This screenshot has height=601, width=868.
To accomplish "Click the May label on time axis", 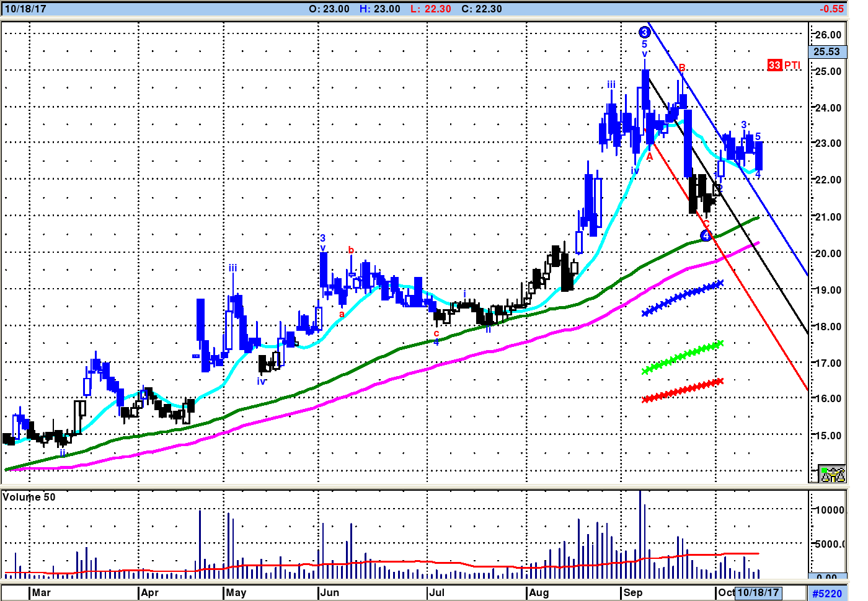I will [x=236, y=592].
